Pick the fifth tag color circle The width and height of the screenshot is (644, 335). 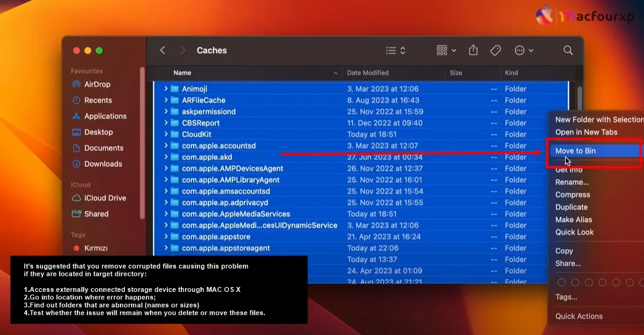click(x=616, y=283)
